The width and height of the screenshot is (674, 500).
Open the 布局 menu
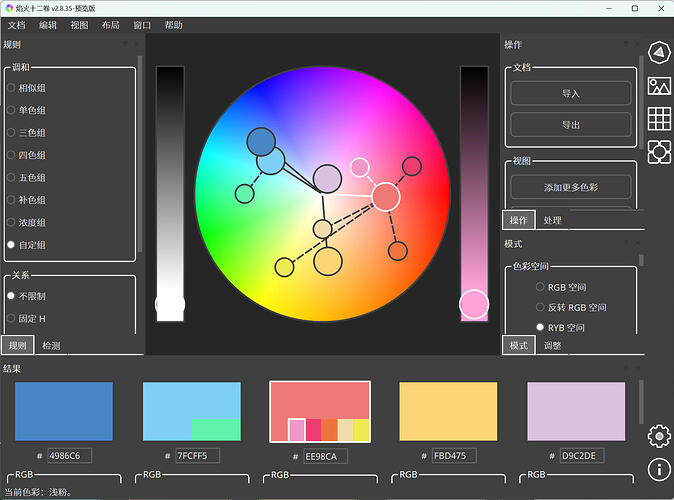click(110, 25)
